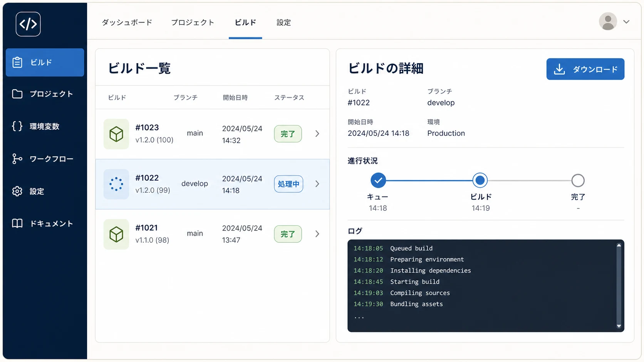Screen dimensions: 644x362
Task: Click log line Starting build
Action: (x=415, y=282)
